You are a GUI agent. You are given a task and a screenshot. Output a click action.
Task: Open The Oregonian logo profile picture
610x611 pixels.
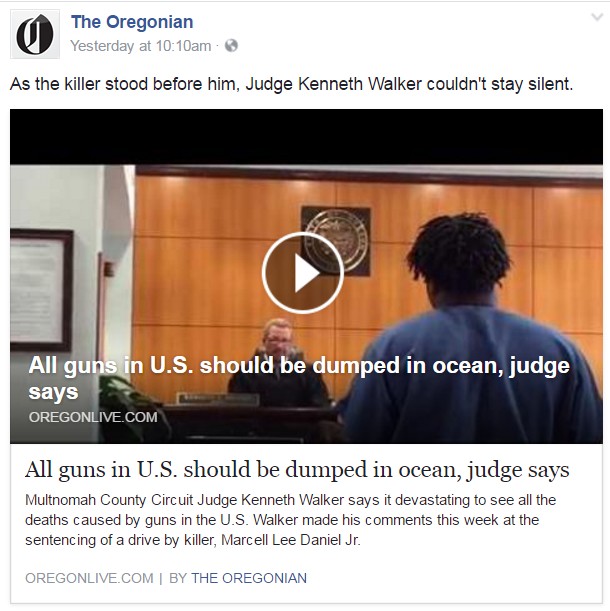[35, 34]
